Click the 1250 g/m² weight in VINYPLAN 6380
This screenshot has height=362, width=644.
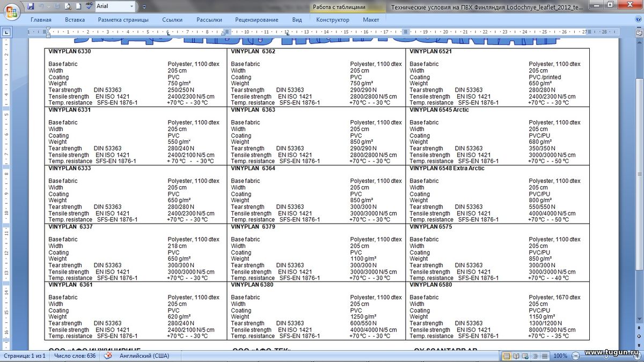[363, 317]
